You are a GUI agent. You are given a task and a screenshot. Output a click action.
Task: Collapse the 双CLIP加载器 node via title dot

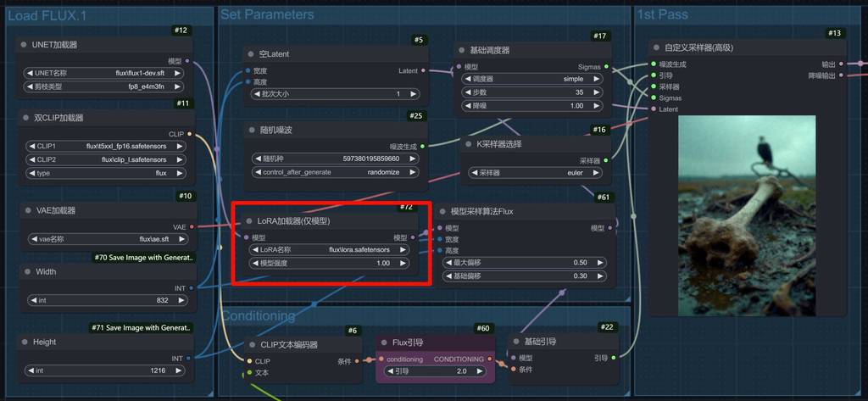pyautogui.click(x=24, y=118)
